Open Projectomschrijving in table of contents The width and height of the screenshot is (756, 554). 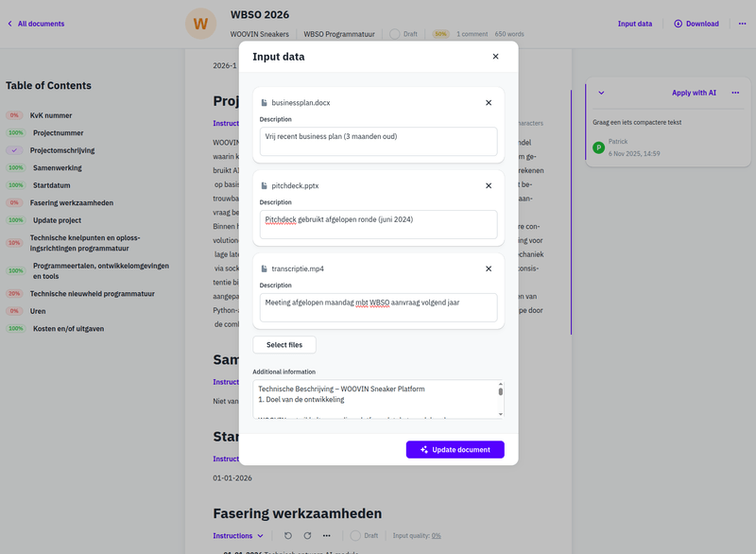tap(62, 150)
